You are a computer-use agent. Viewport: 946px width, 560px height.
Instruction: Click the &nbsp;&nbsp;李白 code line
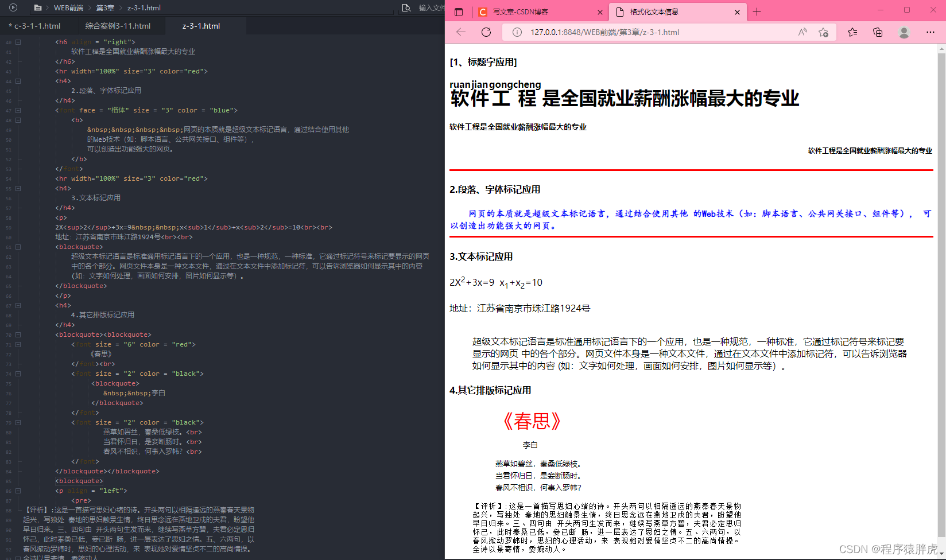point(134,393)
